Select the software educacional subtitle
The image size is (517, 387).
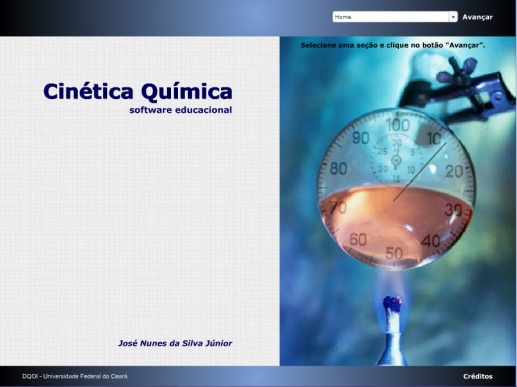pos(181,110)
